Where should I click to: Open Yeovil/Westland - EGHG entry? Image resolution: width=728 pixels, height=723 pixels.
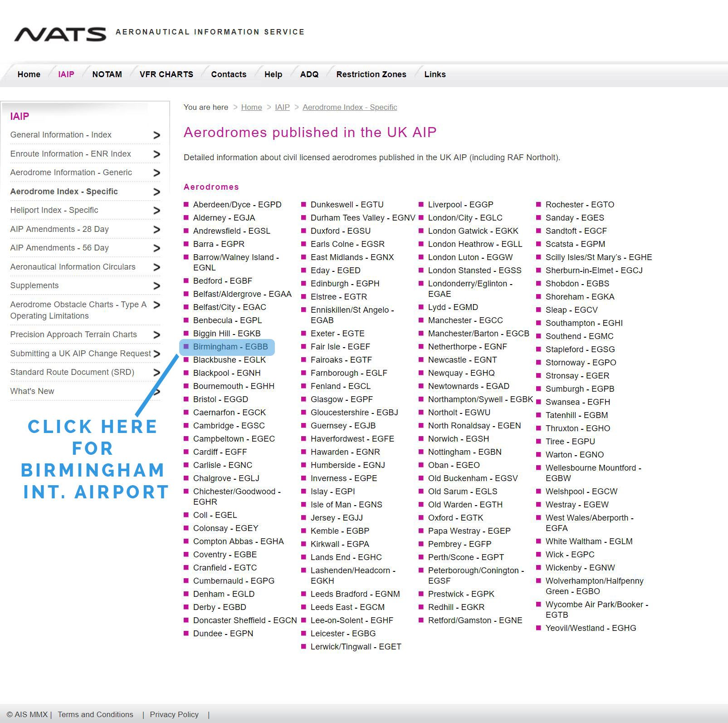pyautogui.click(x=591, y=628)
